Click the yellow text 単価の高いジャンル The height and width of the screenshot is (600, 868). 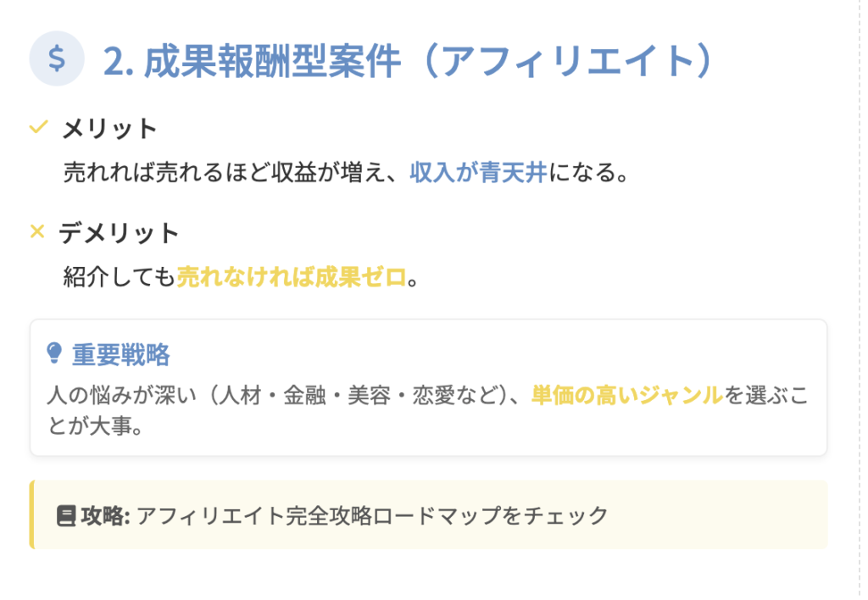[626, 395]
